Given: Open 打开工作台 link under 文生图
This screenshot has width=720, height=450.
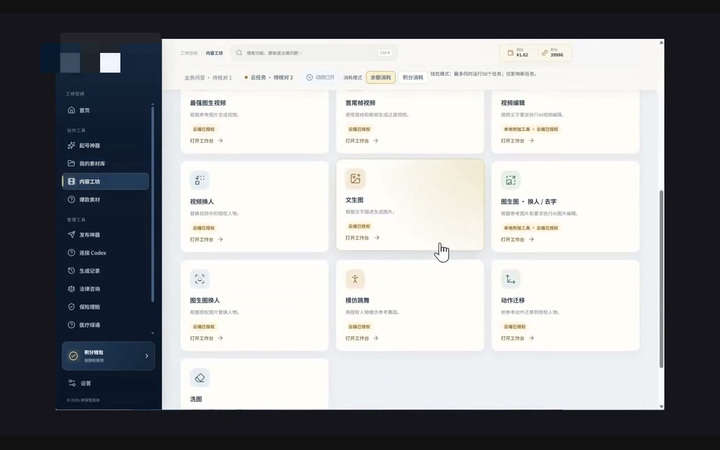Looking at the screenshot, I should click(363, 237).
